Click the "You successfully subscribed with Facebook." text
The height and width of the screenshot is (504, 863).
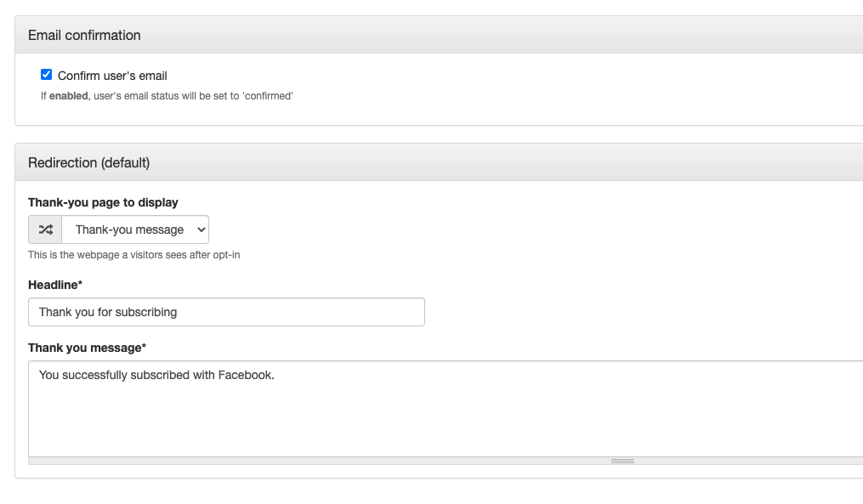[156, 376]
